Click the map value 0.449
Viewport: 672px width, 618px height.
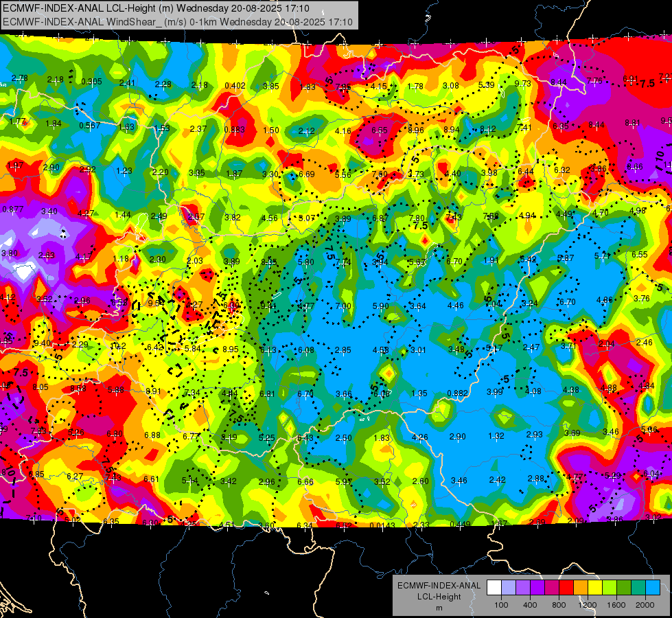coord(461,524)
